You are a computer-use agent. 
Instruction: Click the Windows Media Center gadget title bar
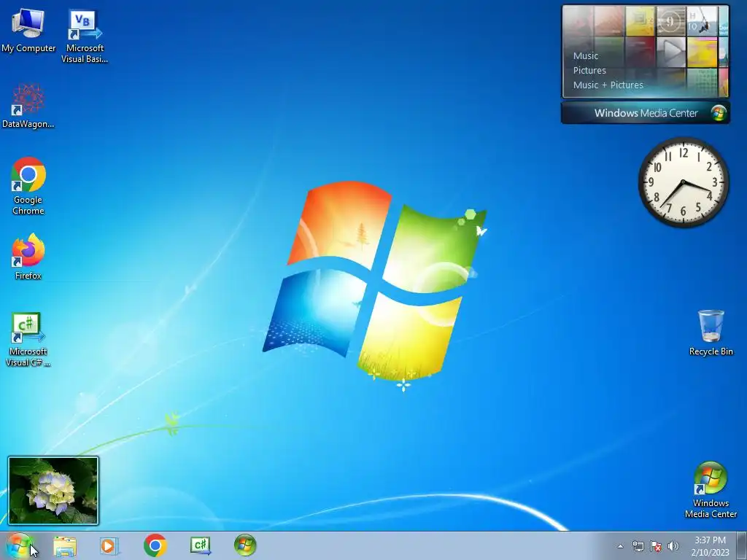click(646, 113)
